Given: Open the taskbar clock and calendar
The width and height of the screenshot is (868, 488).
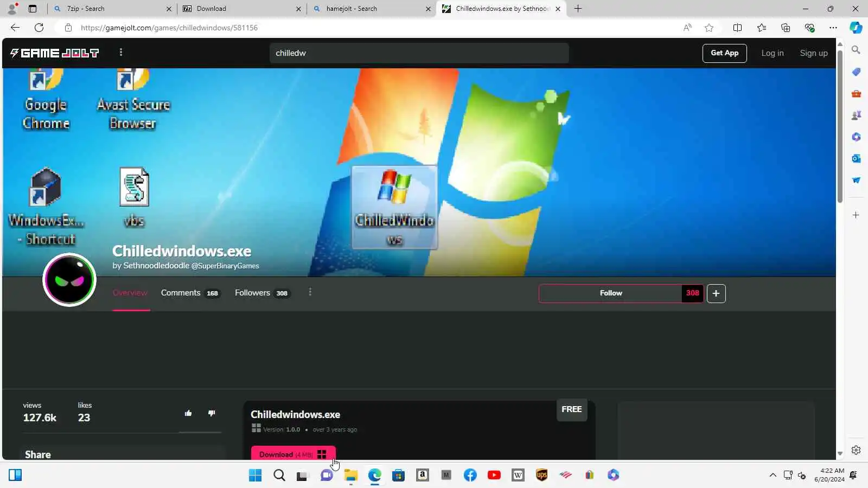Looking at the screenshot, I should (x=829, y=475).
